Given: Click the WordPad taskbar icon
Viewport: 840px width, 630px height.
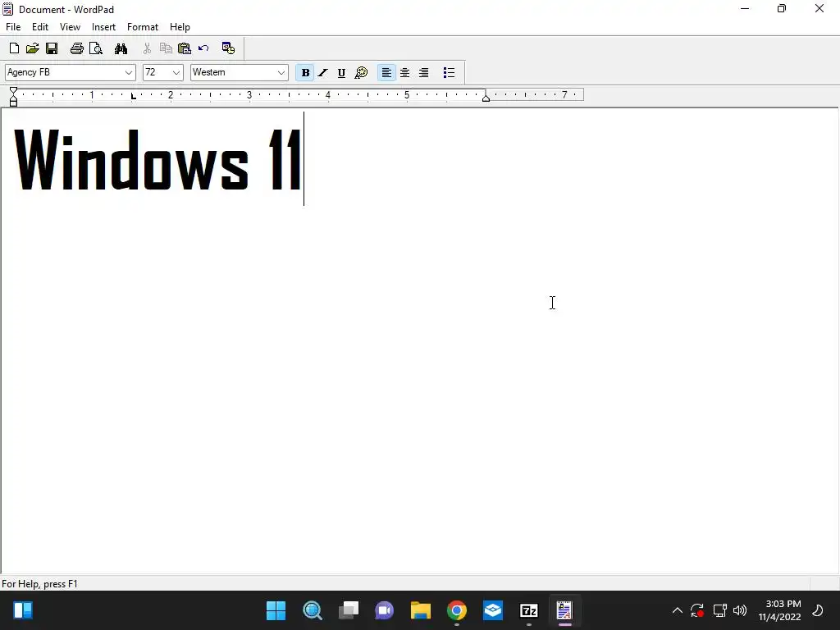Looking at the screenshot, I should 564,610.
